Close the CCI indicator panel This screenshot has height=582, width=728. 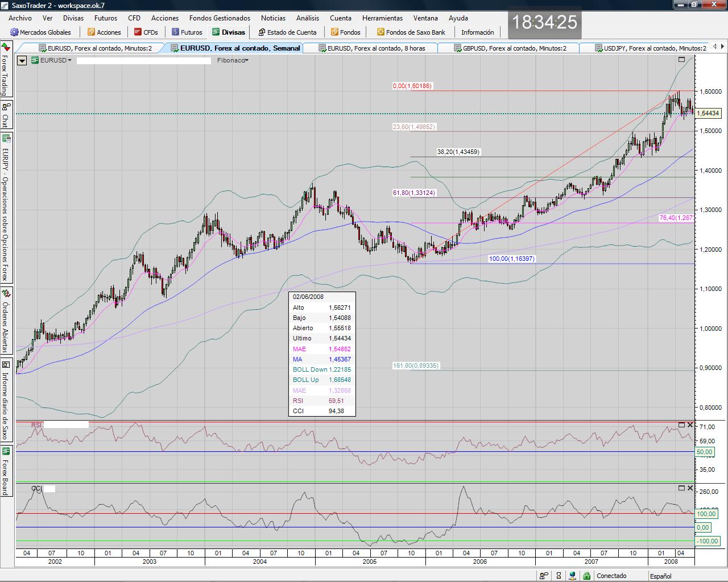click(x=690, y=488)
